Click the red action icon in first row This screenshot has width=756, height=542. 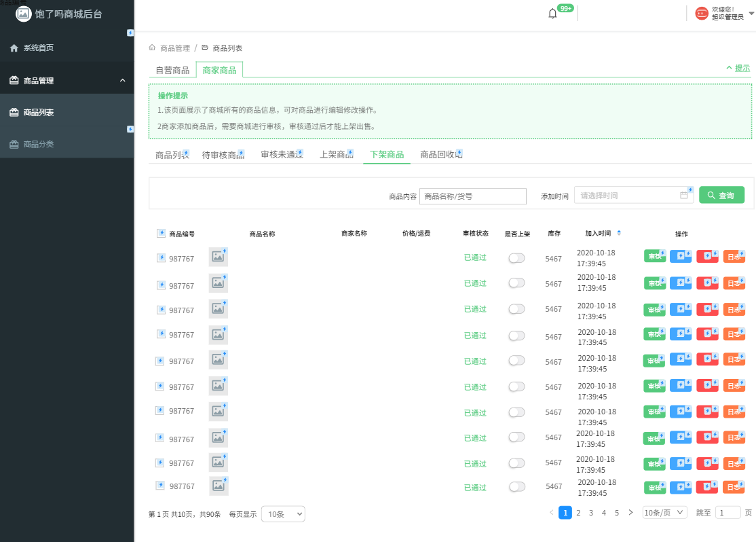pos(707,256)
